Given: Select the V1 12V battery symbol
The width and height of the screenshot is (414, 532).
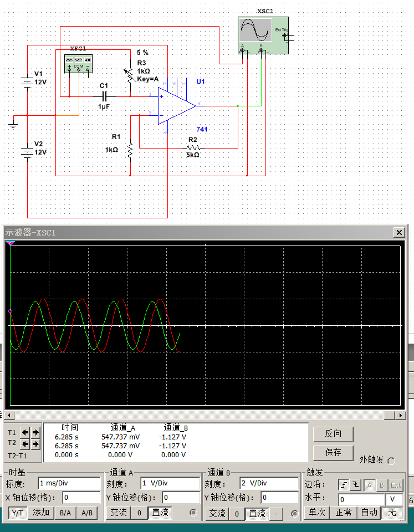Looking at the screenshot, I should pyautogui.click(x=27, y=82).
